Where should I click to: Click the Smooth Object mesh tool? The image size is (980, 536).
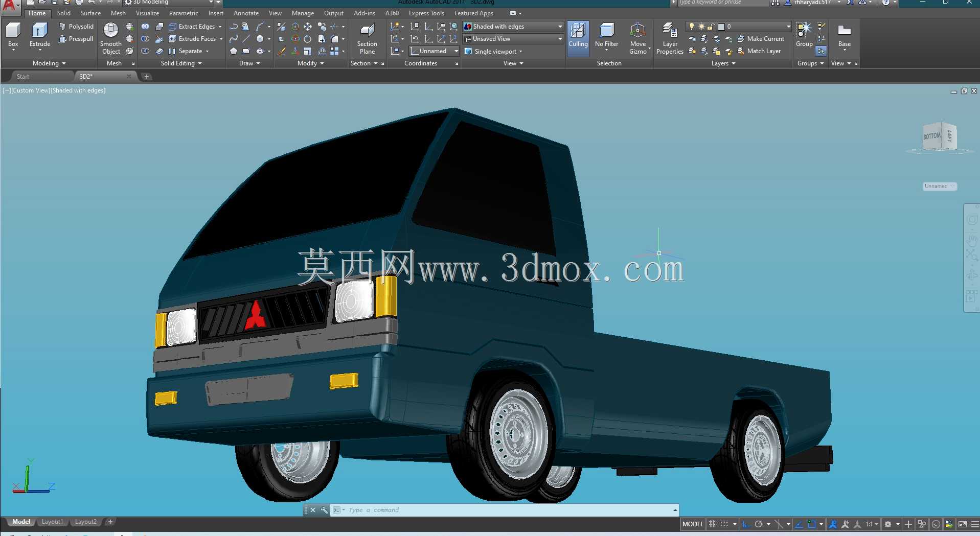111,38
